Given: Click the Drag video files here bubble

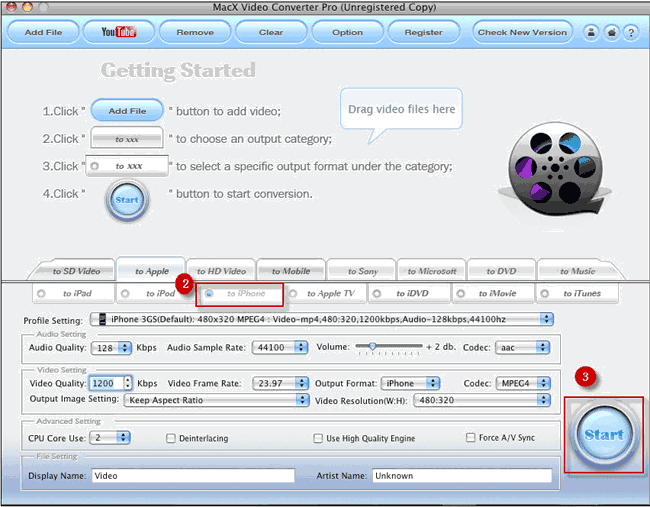Looking at the screenshot, I should pos(401,109).
